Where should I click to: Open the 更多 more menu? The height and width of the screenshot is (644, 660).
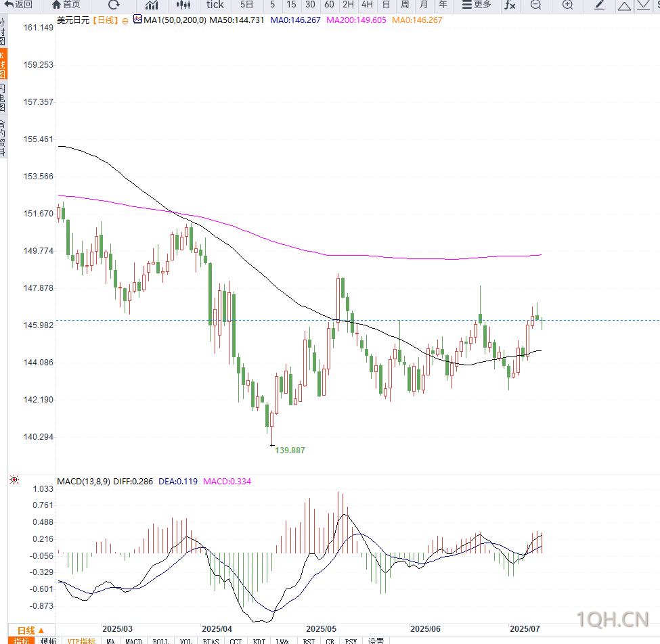tap(477, 5)
